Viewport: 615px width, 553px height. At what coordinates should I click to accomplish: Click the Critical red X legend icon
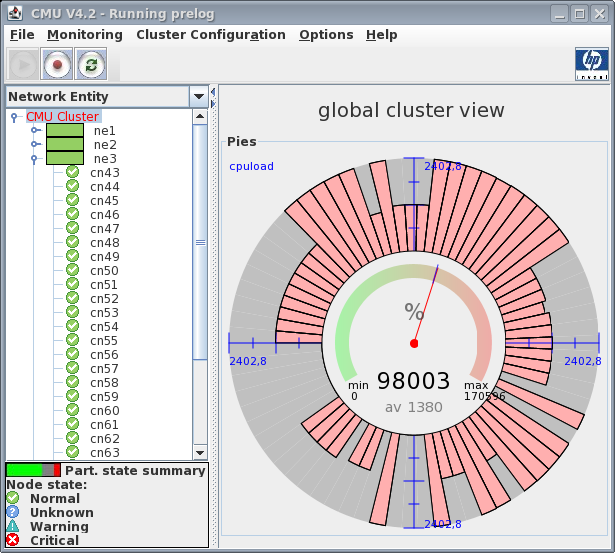[x=13, y=540]
